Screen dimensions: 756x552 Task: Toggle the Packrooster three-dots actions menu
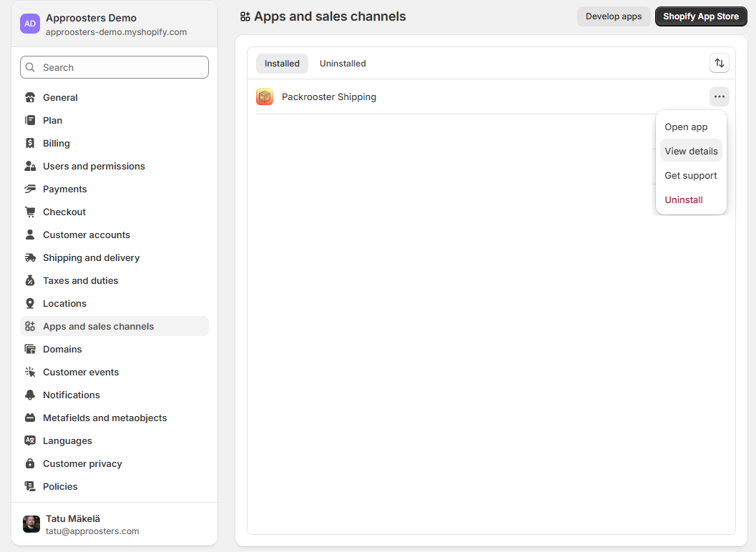tap(720, 97)
